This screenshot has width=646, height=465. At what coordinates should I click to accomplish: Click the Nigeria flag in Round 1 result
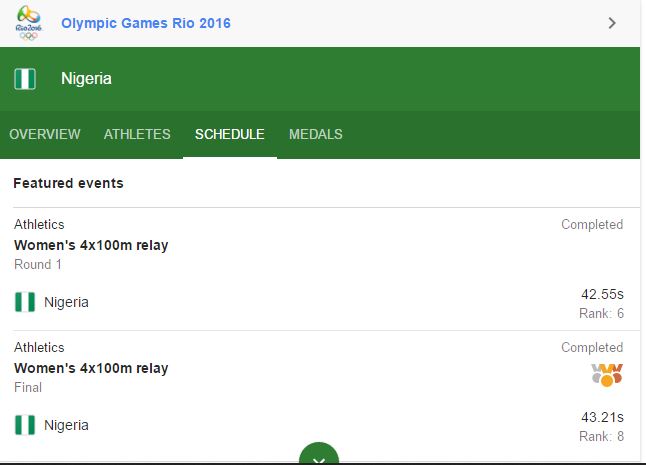(x=25, y=302)
